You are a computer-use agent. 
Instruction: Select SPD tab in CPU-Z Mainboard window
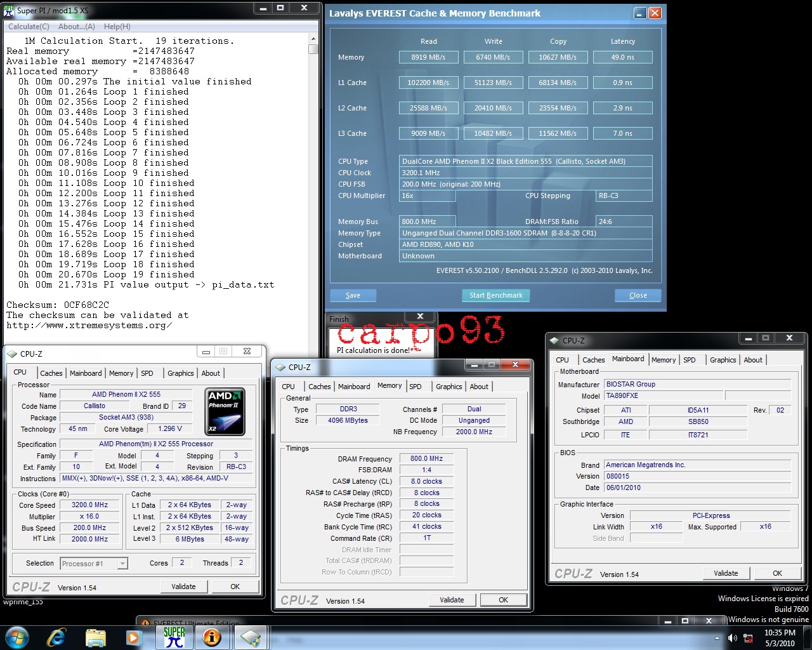point(690,360)
